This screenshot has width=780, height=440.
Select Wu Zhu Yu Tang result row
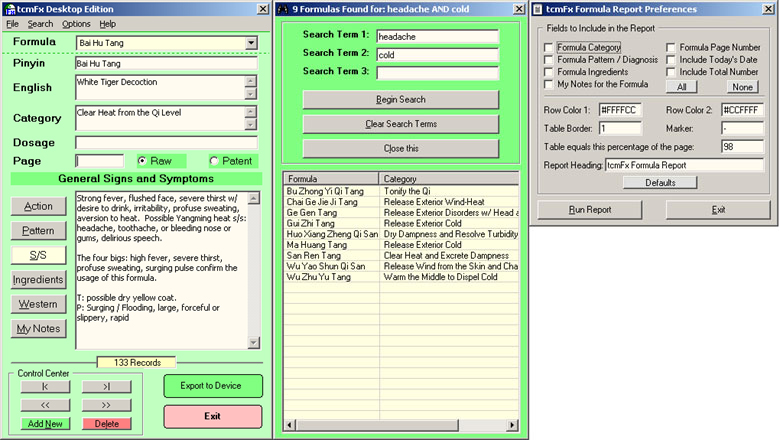tap(401, 277)
